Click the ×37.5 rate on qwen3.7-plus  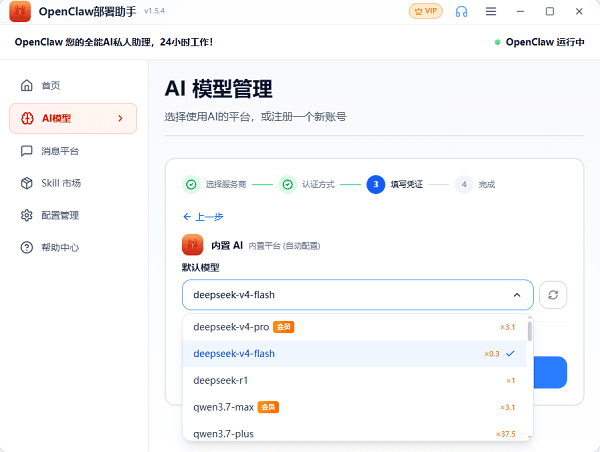506,434
